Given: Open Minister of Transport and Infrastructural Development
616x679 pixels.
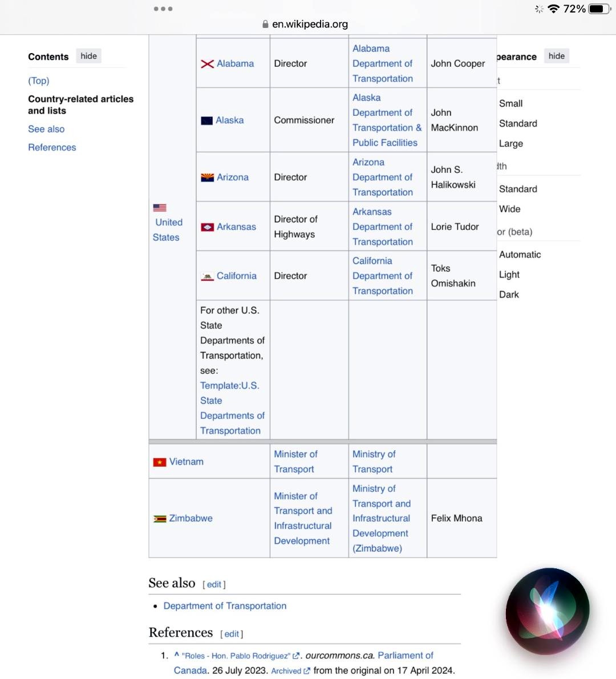Looking at the screenshot, I should [x=303, y=518].
